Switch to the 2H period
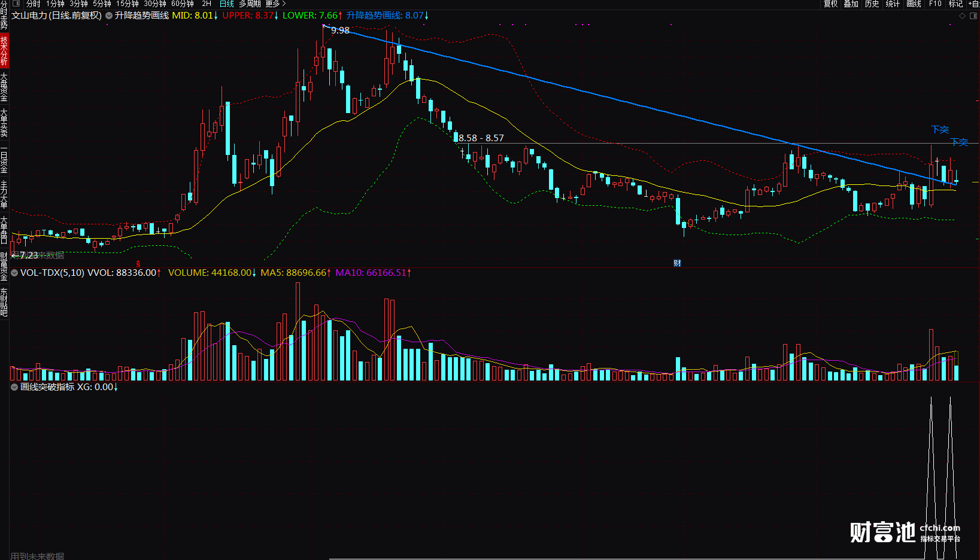 pos(207,4)
